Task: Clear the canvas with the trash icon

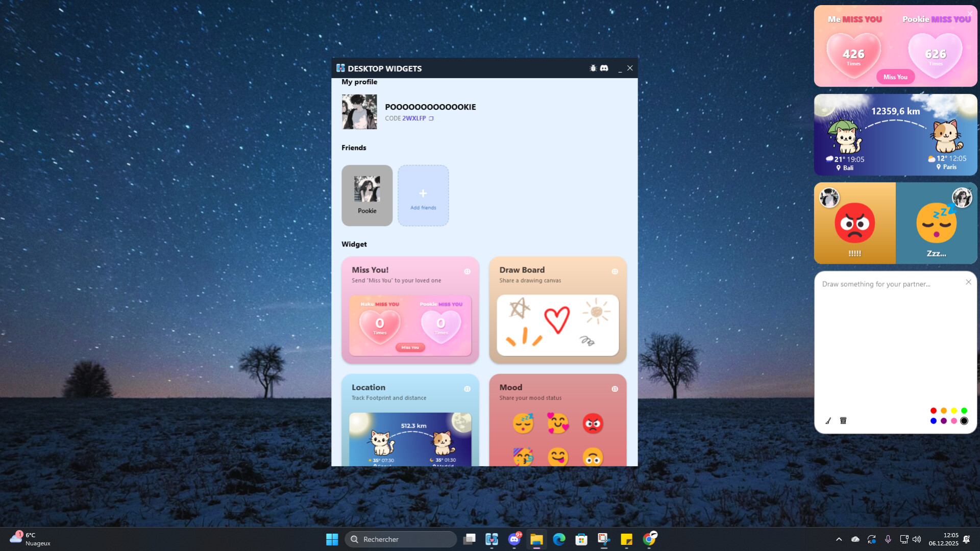Action: [x=843, y=420]
